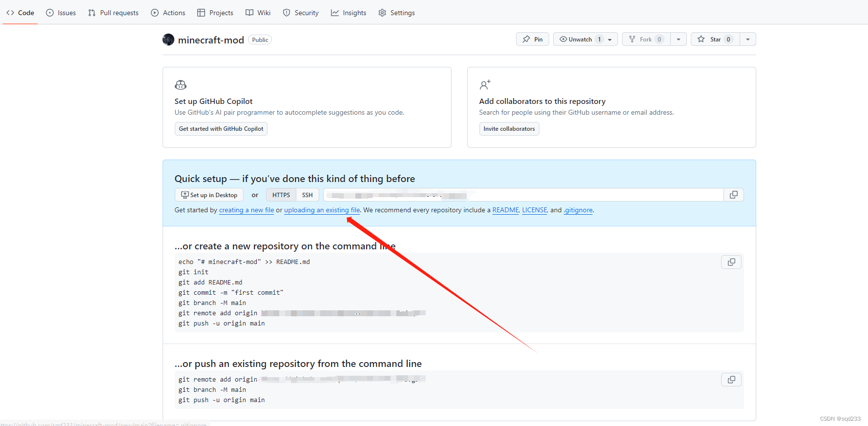
Task: Open repository Settings tab
Action: 396,13
